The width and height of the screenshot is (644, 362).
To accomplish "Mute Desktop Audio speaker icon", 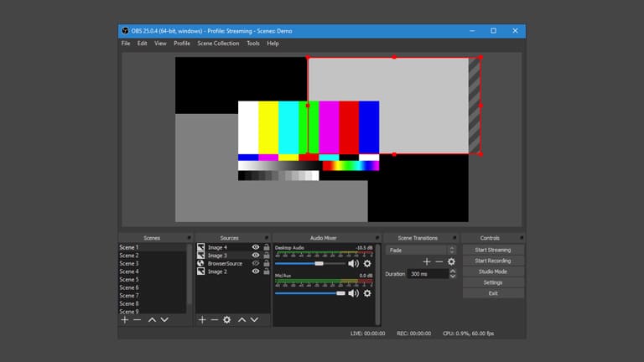I will (353, 263).
